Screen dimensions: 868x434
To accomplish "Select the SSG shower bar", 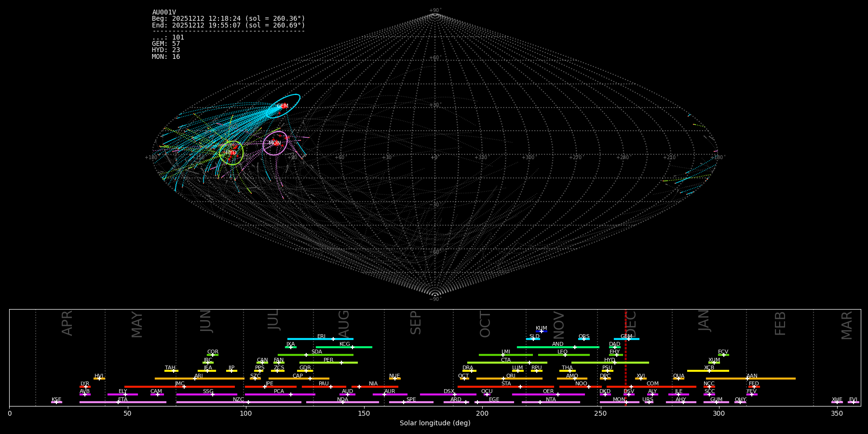I will click(206, 394).
